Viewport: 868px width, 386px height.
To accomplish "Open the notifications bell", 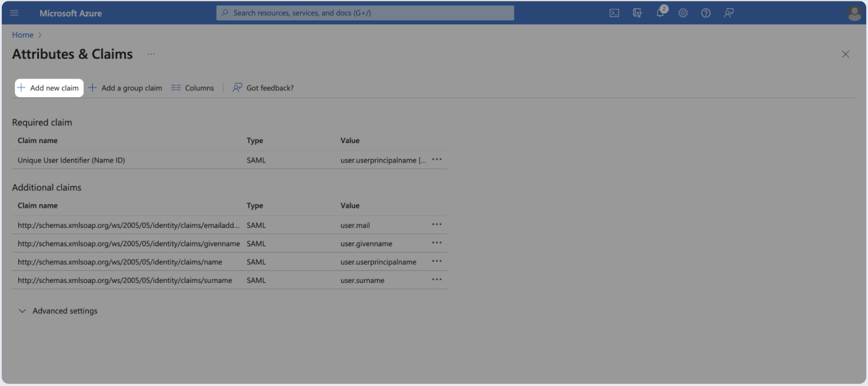I will tap(660, 13).
